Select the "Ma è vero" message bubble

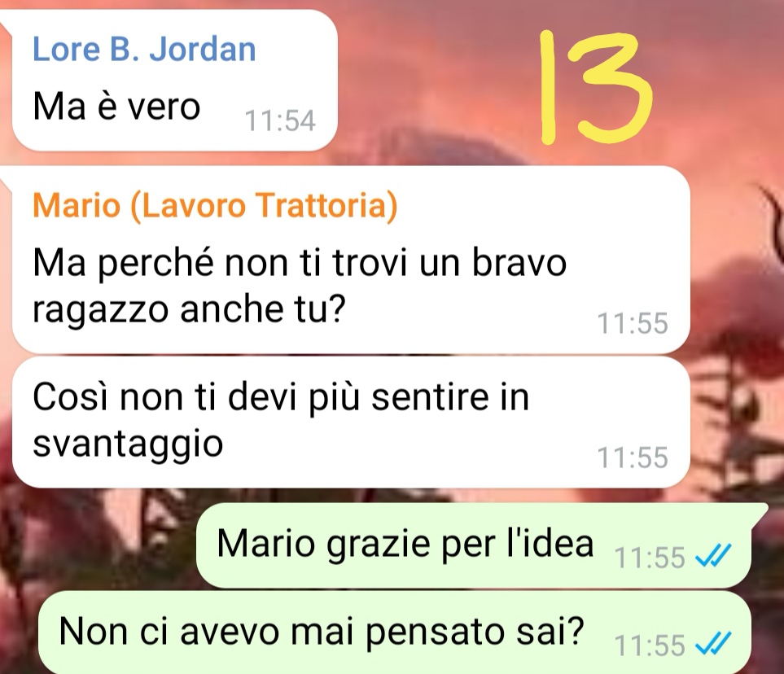click(x=174, y=80)
